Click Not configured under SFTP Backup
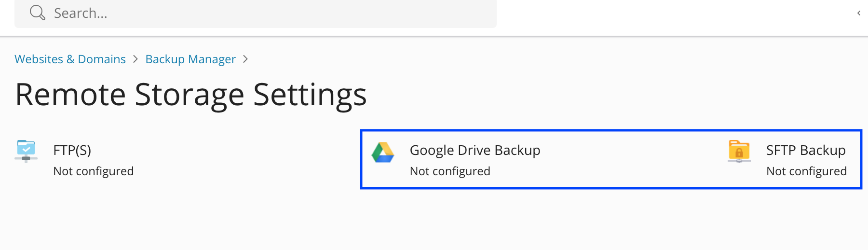 coord(806,171)
